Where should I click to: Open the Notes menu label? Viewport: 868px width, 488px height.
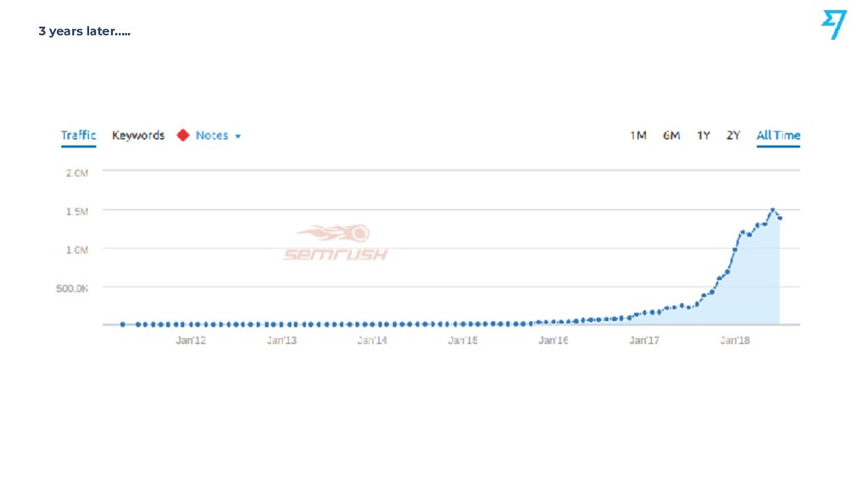211,136
